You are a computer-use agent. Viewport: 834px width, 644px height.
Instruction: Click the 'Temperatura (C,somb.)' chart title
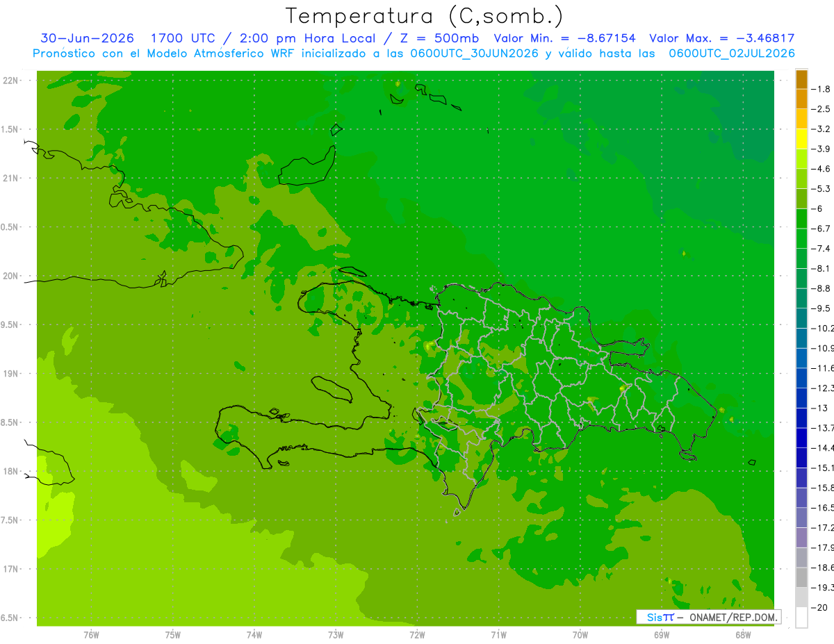(x=424, y=16)
